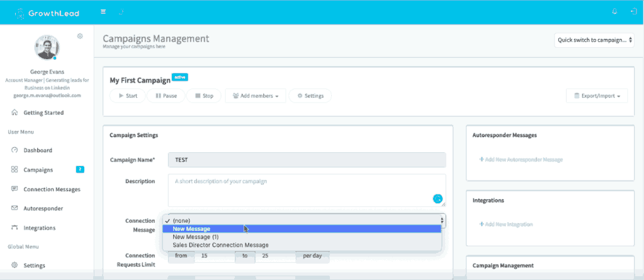Add New Integration link
The width and height of the screenshot is (644, 280).
click(x=506, y=224)
